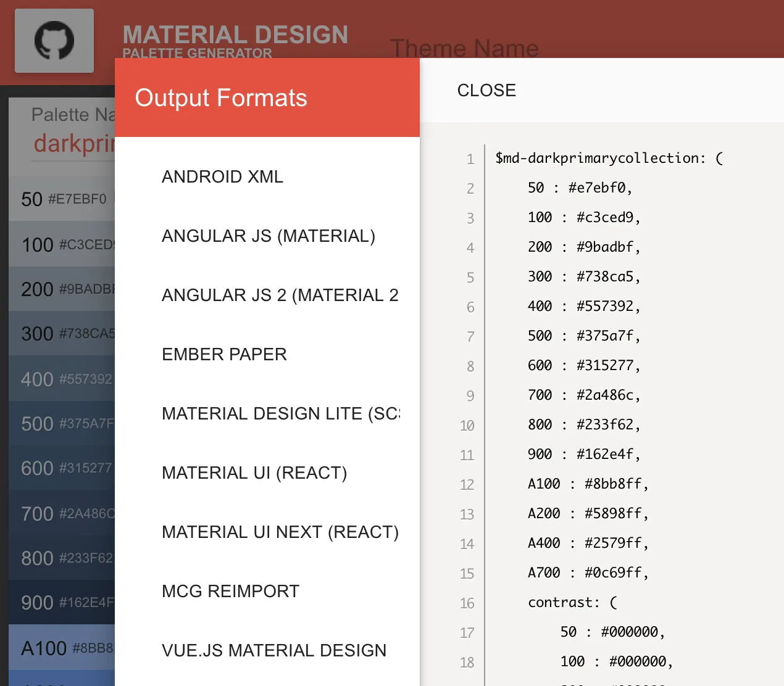This screenshot has height=686, width=784.
Task: Click the Palette Name field showing darkprimary
Action: 73,143
